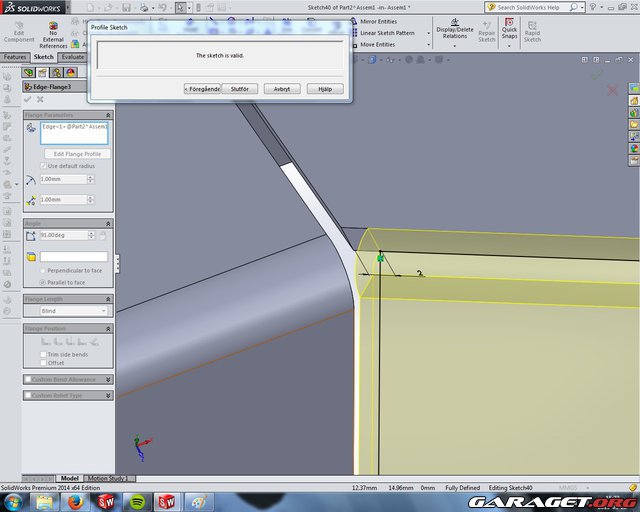
Task: Click the Avbryt button in Profile Sketch
Action: point(282,89)
